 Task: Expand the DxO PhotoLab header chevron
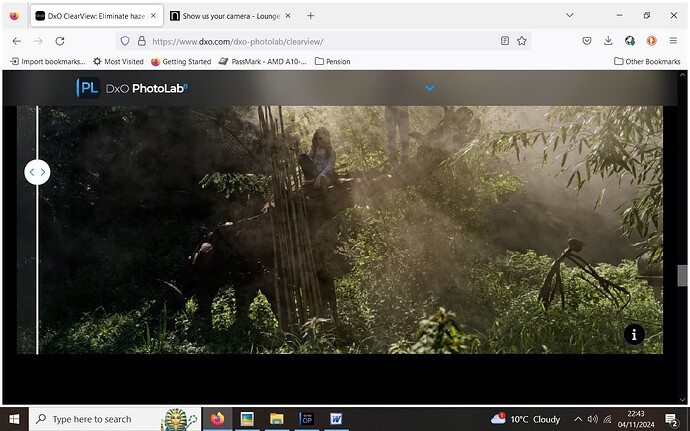point(429,88)
